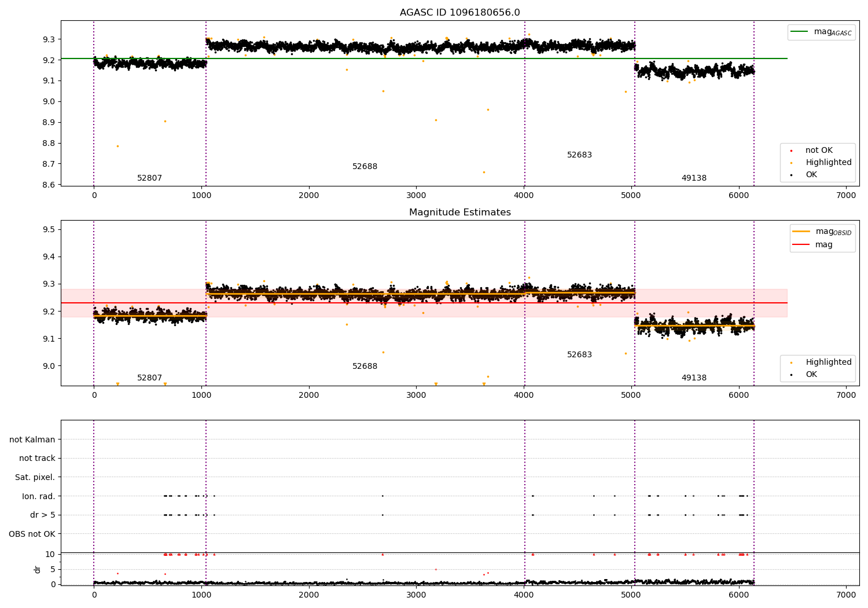Viewport: 868px width, 608px height.
Task: Click the title 'AGASC ID 1096180656.0'
Action: (x=459, y=13)
